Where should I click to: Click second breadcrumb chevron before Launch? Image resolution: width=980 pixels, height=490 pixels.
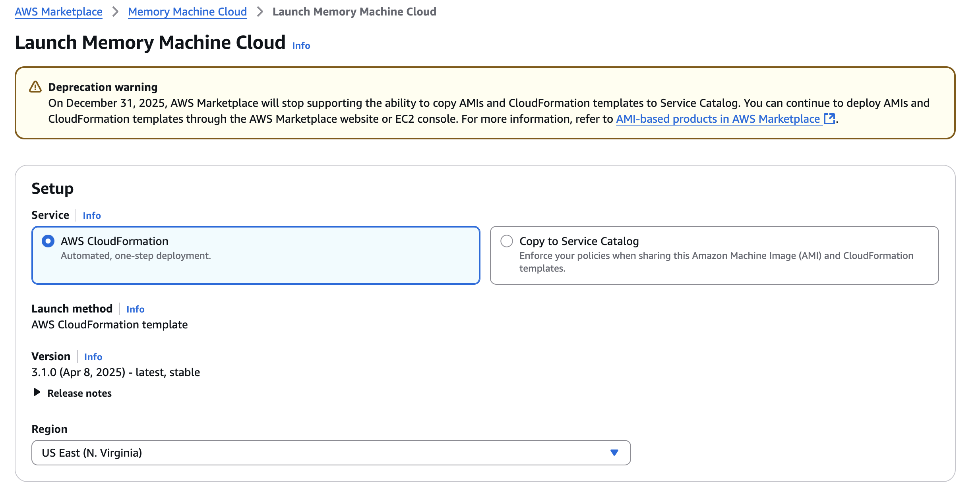[260, 12]
